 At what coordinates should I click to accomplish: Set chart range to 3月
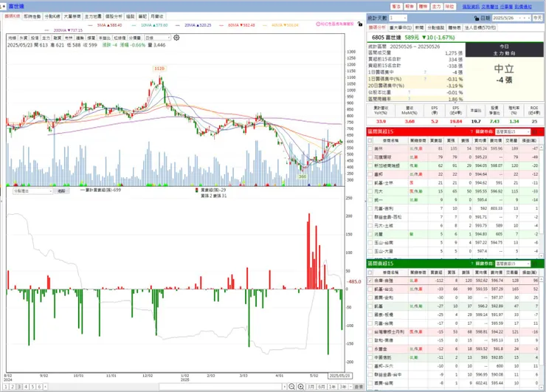coord(311,387)
